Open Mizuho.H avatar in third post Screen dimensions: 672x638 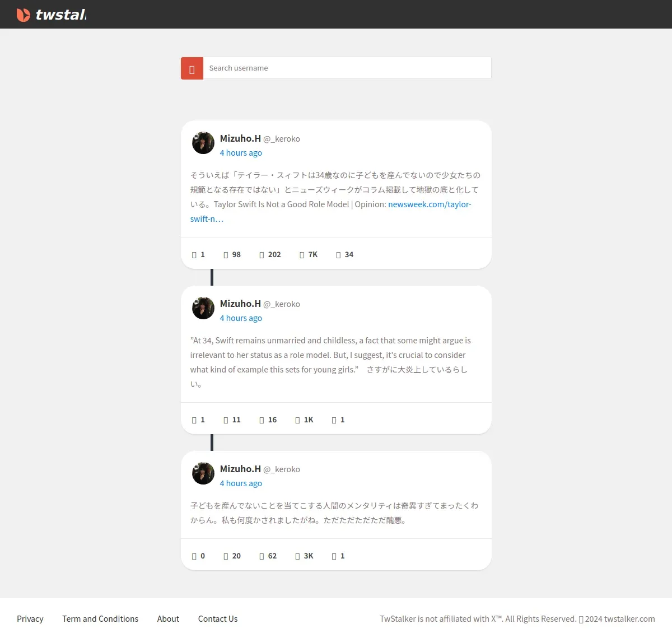point(203,473)
